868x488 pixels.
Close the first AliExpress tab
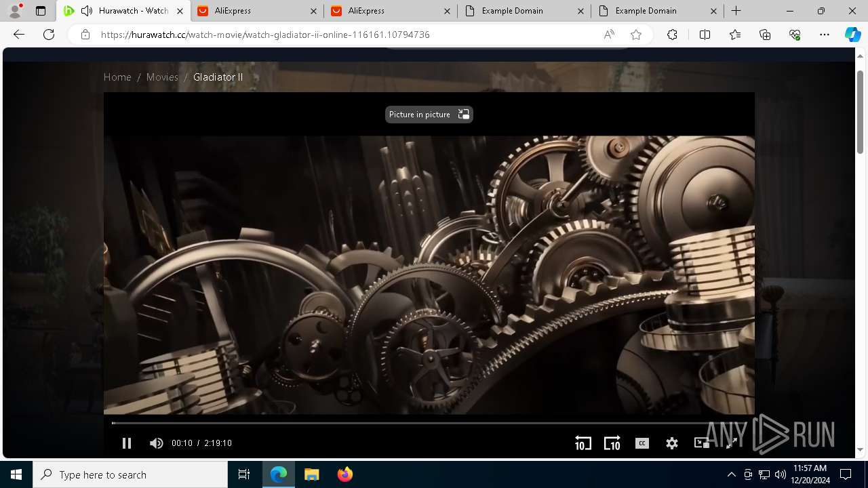tap(313, 11)
